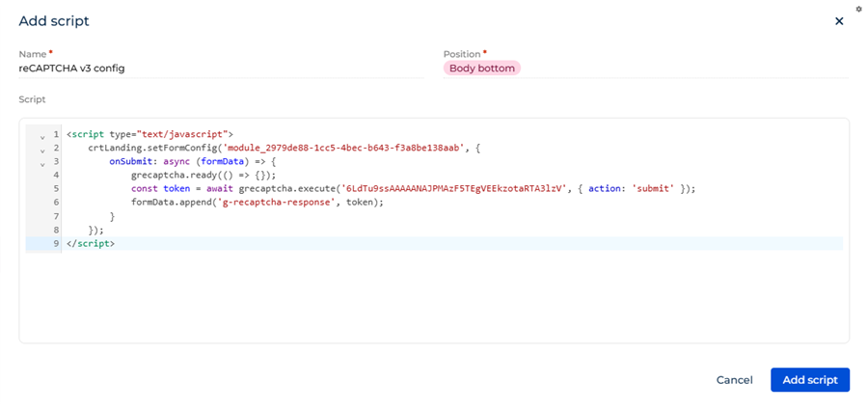Select line number 7 in the gutter

point(57,216)
